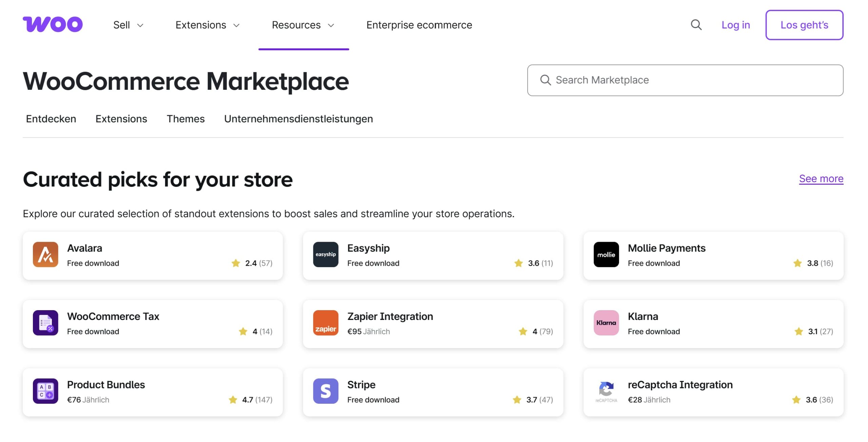Select the Extensions marketplace tab

[121, 119]
